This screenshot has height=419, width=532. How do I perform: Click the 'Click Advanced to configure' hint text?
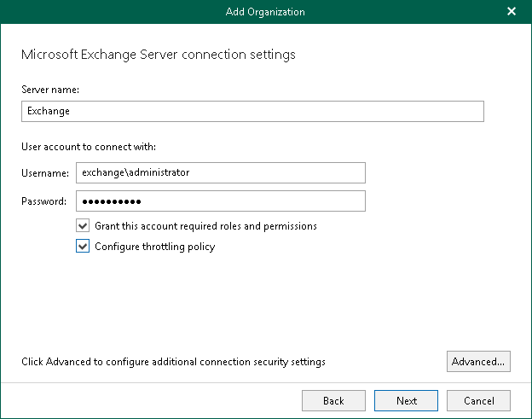173,362
